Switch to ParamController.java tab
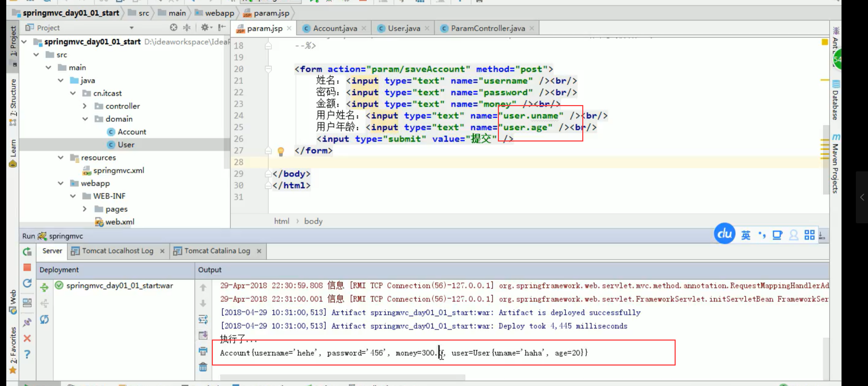This screenshot has width=868, height=386. point(487,28)
